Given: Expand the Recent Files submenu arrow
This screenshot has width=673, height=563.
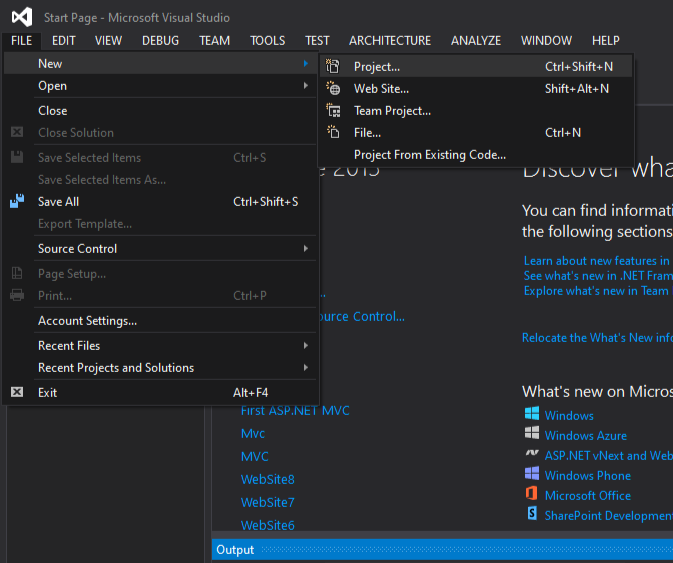Looking at the screenshot, I should pos(306,345).
